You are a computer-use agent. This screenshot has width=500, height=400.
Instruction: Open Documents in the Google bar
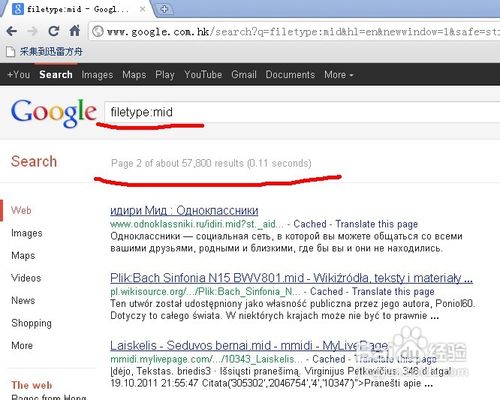(290, 74)
